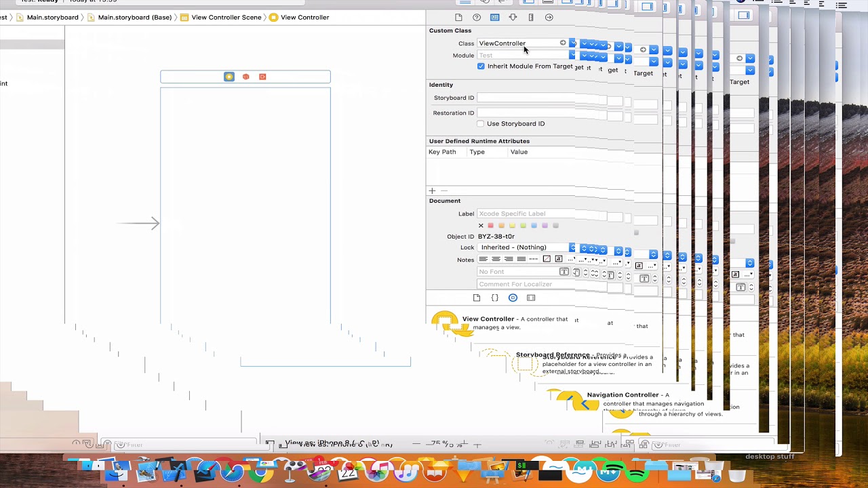Enable Use Storyboard ID checkbox
Viewport: 868px width, 488px height.
click(481, 123)
